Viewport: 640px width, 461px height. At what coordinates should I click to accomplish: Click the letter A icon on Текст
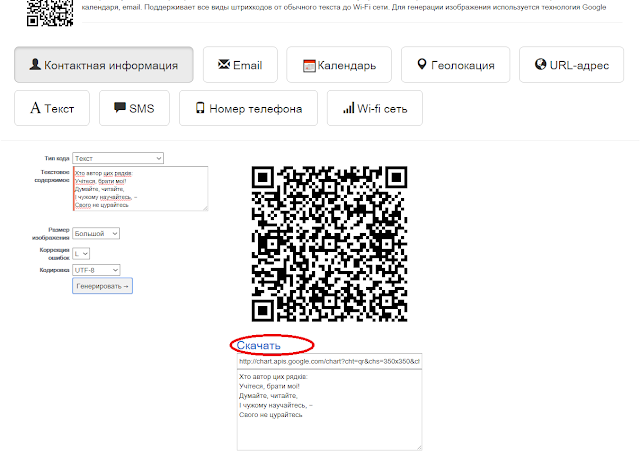click(36, 108)
